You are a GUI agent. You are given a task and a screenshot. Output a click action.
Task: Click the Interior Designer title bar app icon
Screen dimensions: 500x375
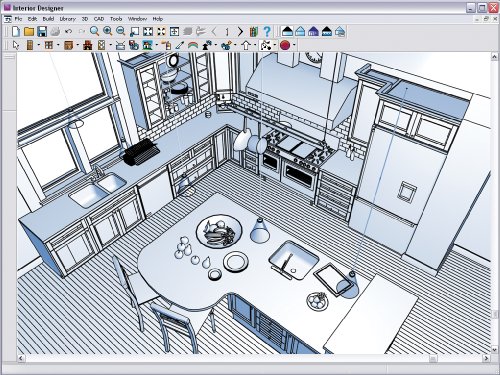point(7,7)
